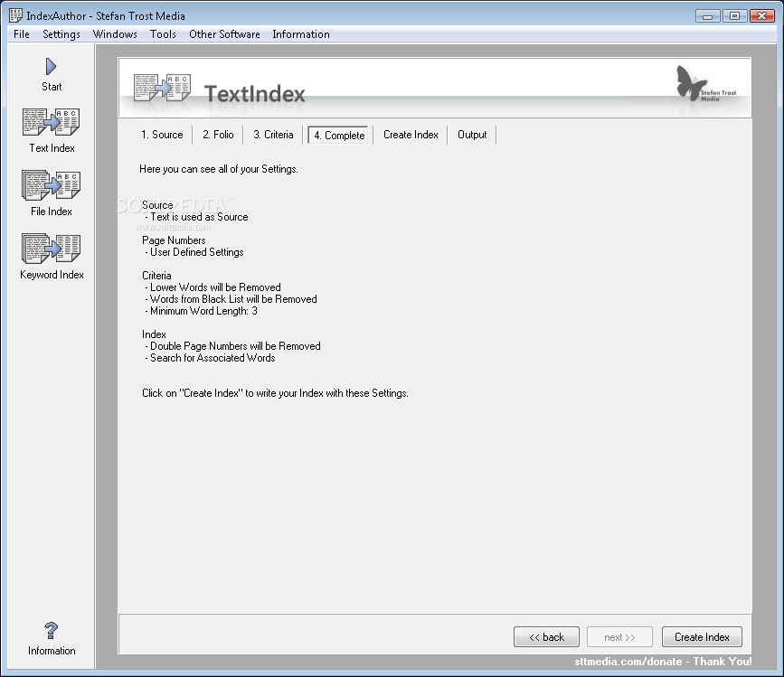The width and height of the screenshot is (784, 677).
Task: Click 'Lower Words will be Removed' line
Action: 213,287
